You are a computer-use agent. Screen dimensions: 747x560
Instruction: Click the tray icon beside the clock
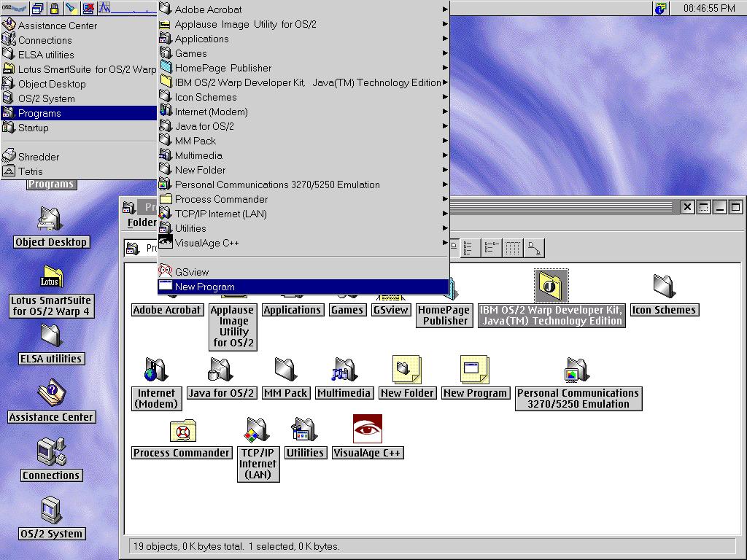pos(660,8)
